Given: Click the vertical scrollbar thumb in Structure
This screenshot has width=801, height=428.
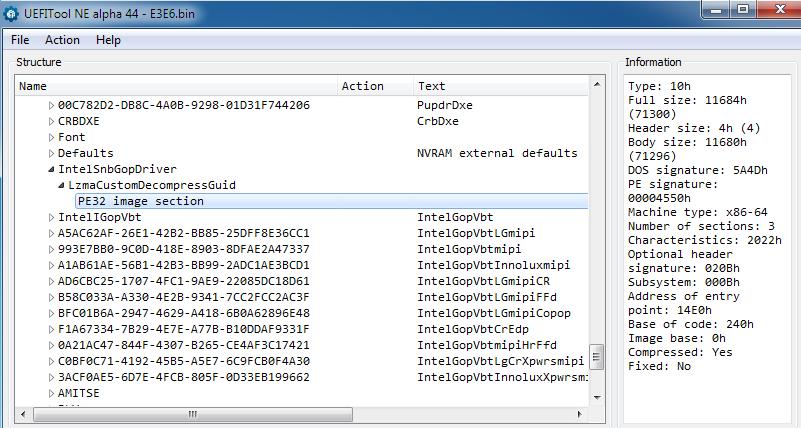Looking at the screenshot, I should [x=597, y=356].
